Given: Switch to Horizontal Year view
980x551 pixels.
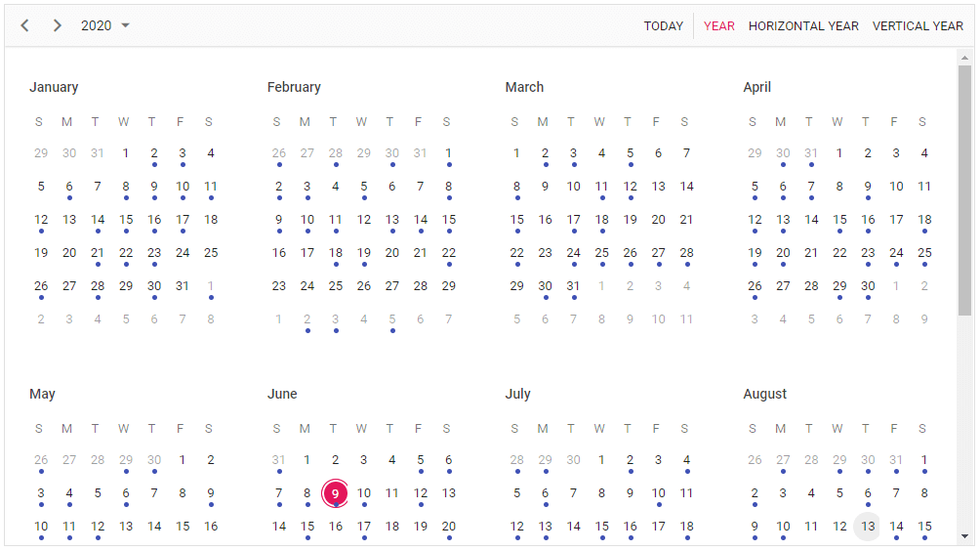Looking at the screenshot, I should pyautogui.click(x=803, y=26).
